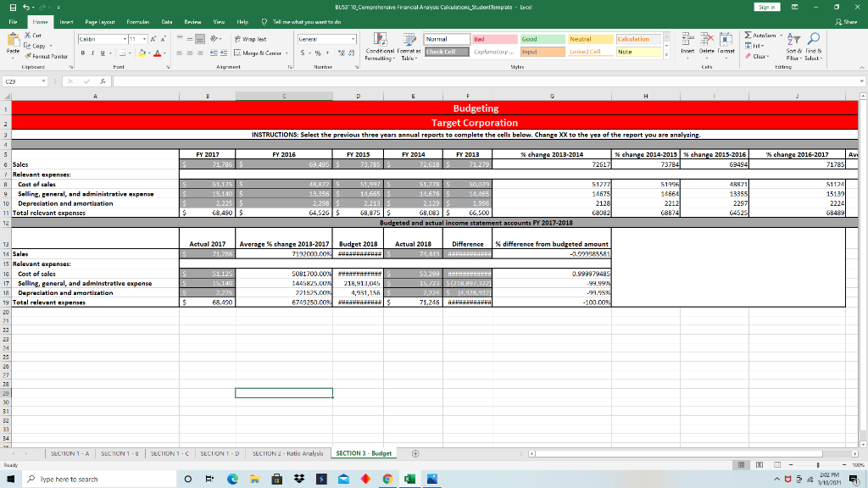Open the font size dropdown
The height and width of the screenshot is (488, 868).
[144, 38]
